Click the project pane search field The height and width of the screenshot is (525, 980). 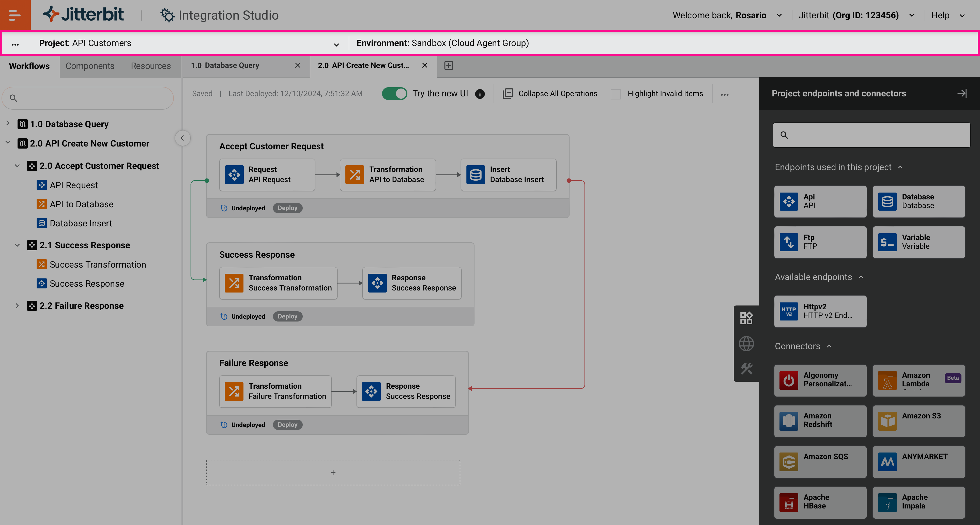[88, 98]
